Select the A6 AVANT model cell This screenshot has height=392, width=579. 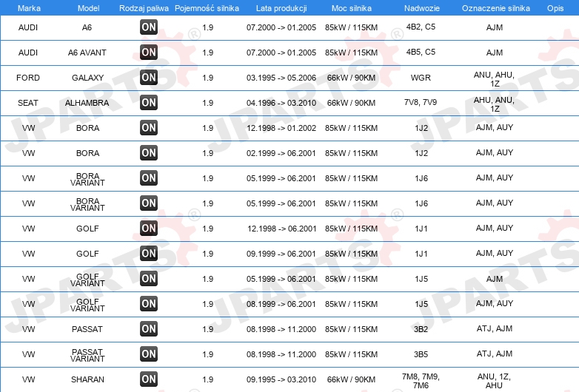pos(87,53)
